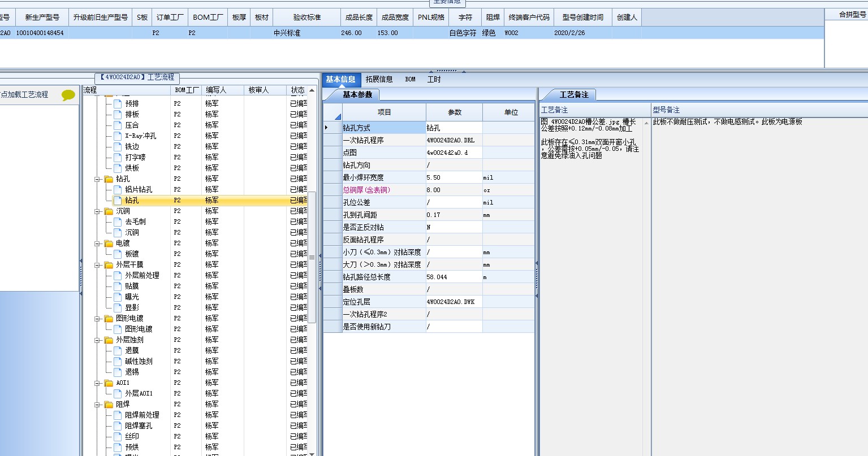Click the document icon beside X-Ray冲孔
Image resolution: width=868 pixels, height=456 pixels.
tap(118, 136)
